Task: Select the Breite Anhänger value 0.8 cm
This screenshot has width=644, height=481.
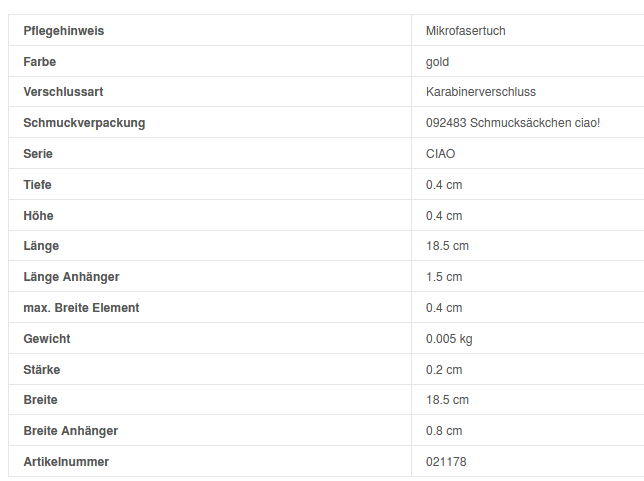Action: [444, 431]
